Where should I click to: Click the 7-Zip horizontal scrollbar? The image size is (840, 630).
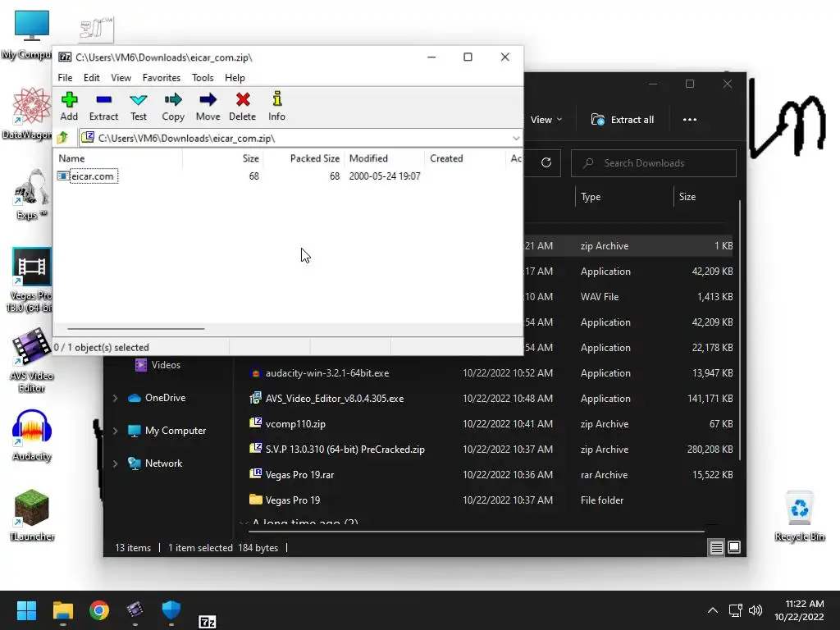[x=136, y=328]
